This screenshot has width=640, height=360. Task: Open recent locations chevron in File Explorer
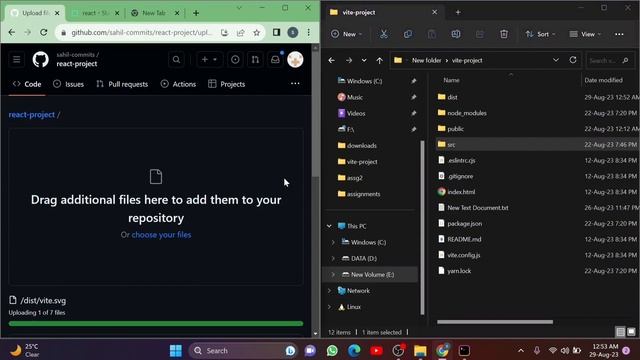(364, 60)
